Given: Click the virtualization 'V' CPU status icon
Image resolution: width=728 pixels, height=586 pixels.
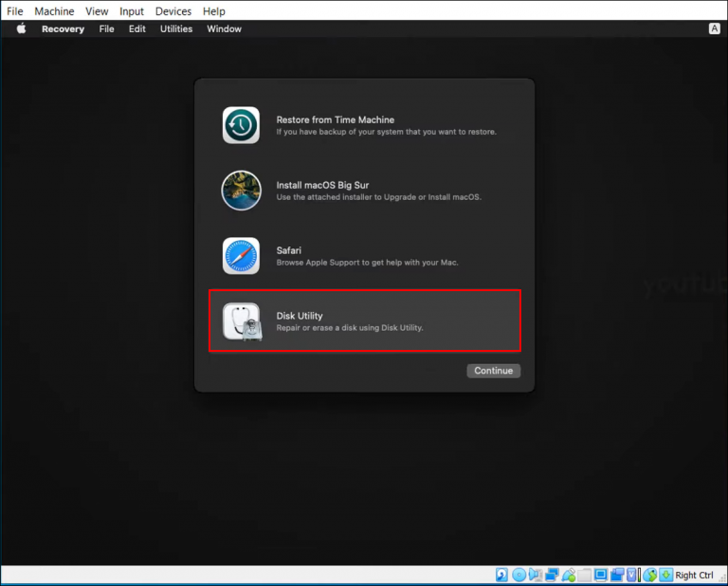Looking at the screenshot, I should coord(632,575).
